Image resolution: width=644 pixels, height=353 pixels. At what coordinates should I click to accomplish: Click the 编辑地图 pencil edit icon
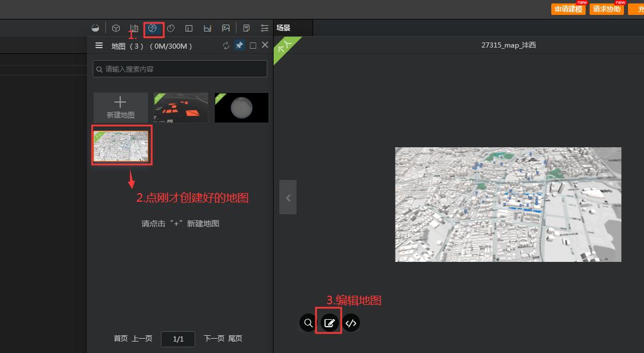tap(329, 322)
